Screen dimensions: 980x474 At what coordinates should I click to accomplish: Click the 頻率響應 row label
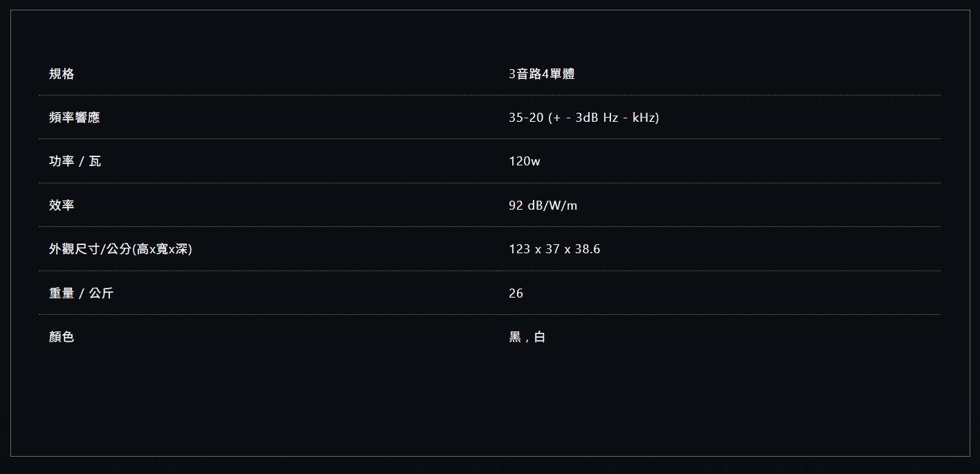[x=74, y=118]
